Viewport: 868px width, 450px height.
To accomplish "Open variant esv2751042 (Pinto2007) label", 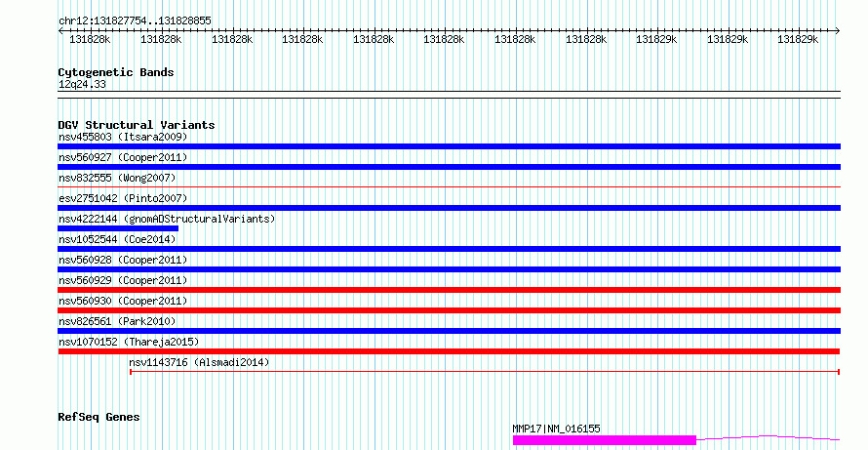I will pyautogui.click(x=123, y=198).
